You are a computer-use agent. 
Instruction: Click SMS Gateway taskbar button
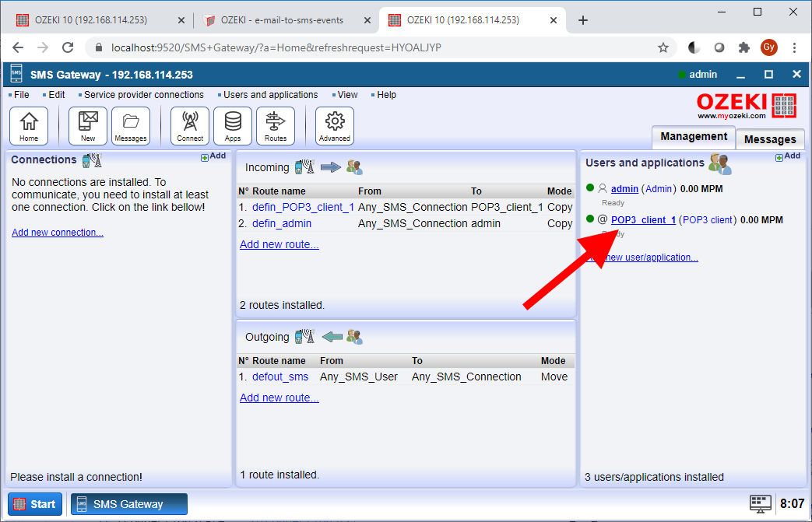129,504
